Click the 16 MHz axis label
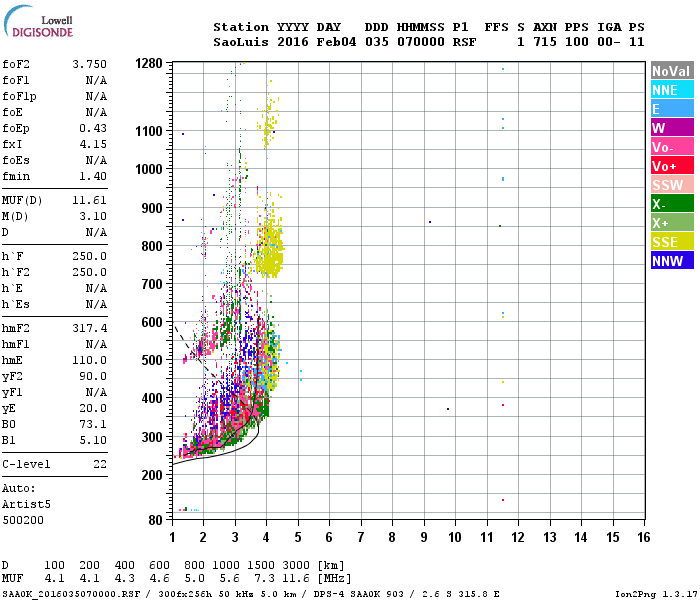This screenshot has height=600, width=700. pyautogui.click(x=643, y=538)
